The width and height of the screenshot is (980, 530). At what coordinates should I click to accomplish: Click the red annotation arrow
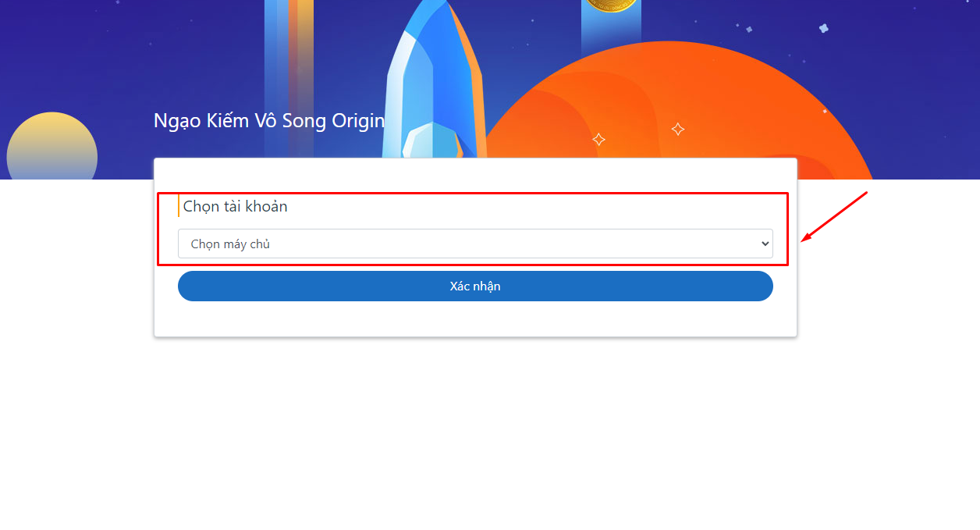click(835, 216)
